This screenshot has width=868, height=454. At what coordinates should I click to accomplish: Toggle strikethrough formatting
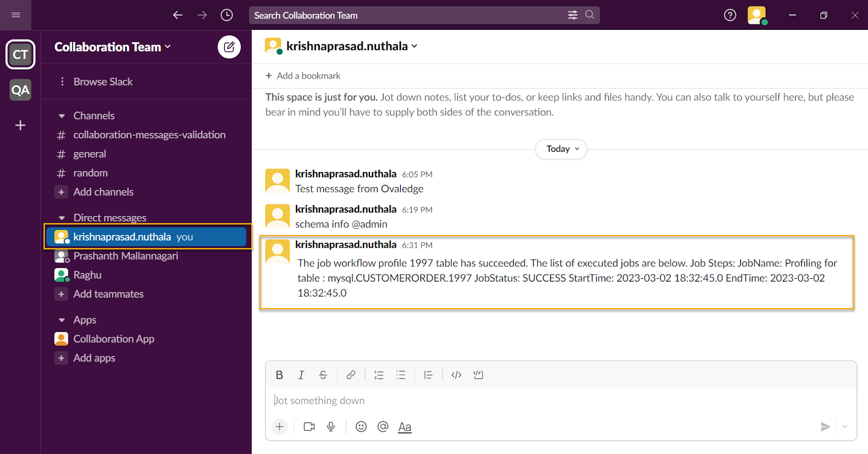point(323,375)
